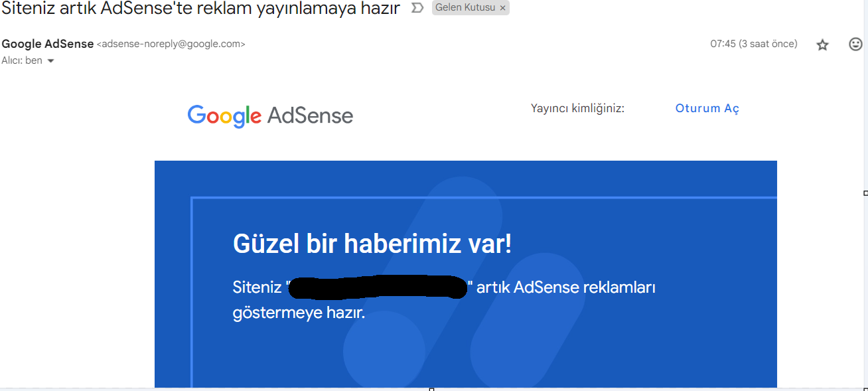Click the 07:45 timestamp

[753, 44]
